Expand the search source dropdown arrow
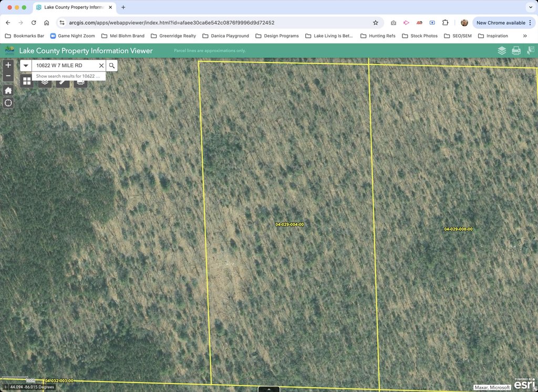Image resolution: width=538 pixels, height=392 pixels. click(26, 66)
